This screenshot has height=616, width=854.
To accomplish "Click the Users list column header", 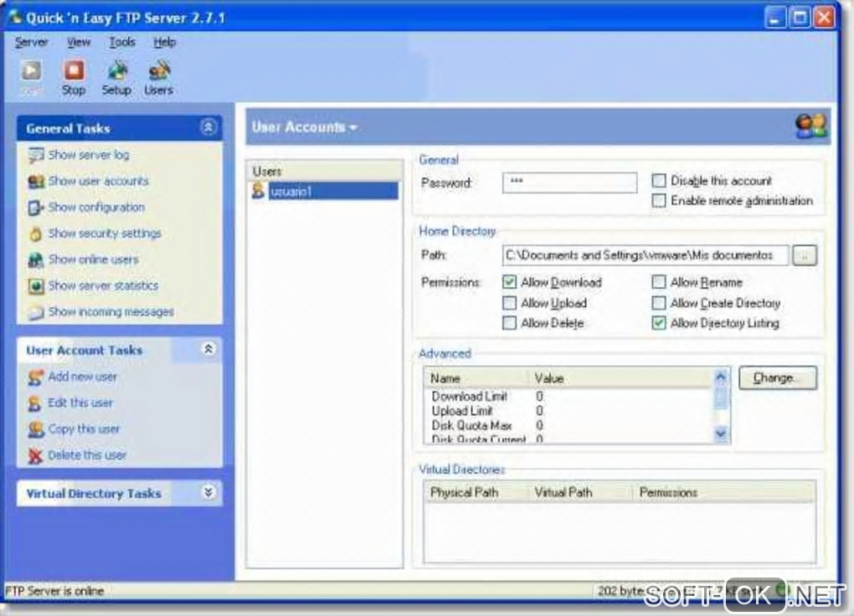I will pyautogui.click(x=325, y=171).
